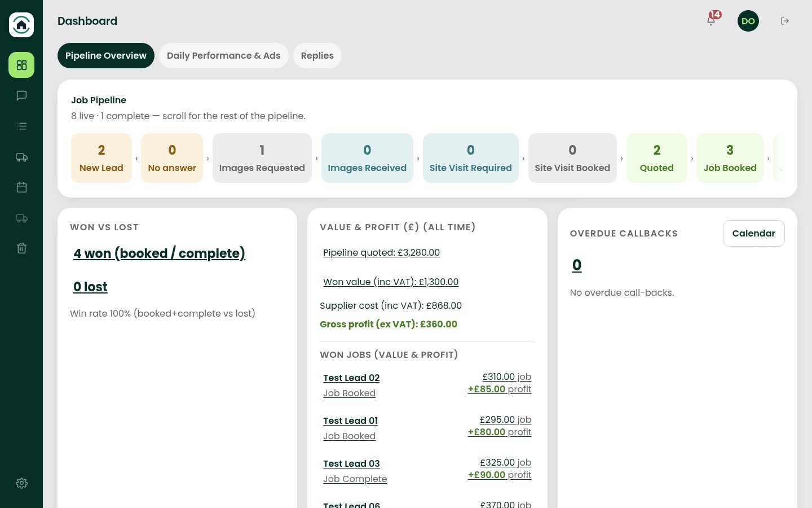812x508 pixels.
Task: Open the 4 won (booked / complete) link
Action: click(x=160, y=253)
